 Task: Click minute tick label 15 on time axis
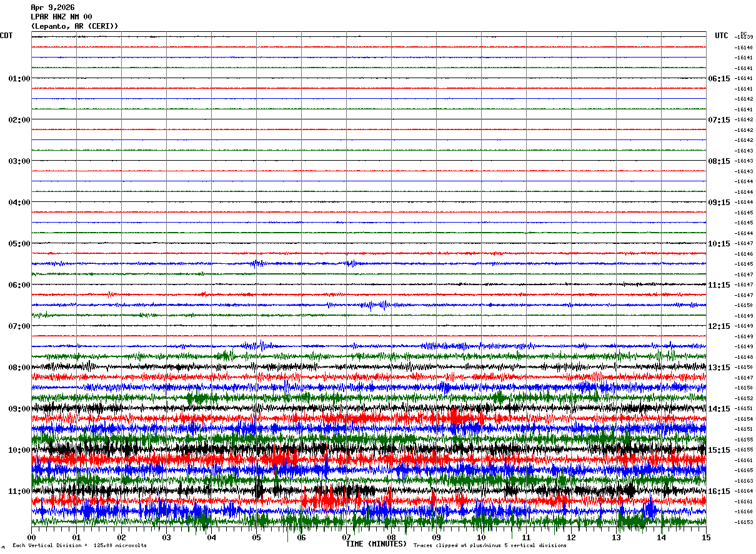pyautogui.click(x=706, y=537)
